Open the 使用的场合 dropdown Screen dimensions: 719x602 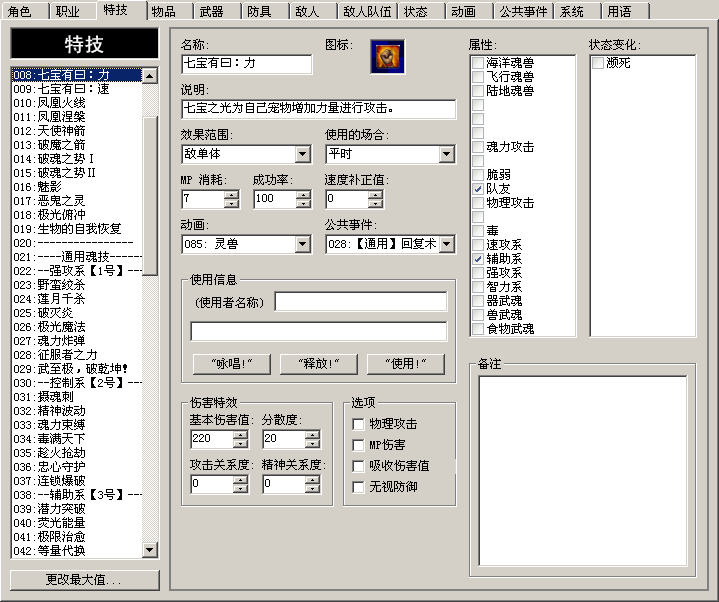446,154
